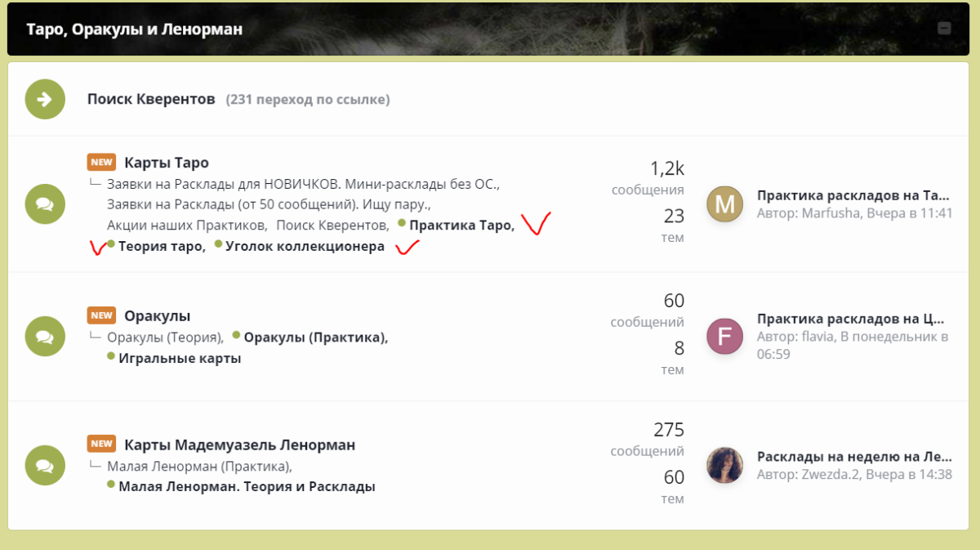
Task: Open the Карты Мадемуазель Ленорман forum
Action: pos(240,445)
